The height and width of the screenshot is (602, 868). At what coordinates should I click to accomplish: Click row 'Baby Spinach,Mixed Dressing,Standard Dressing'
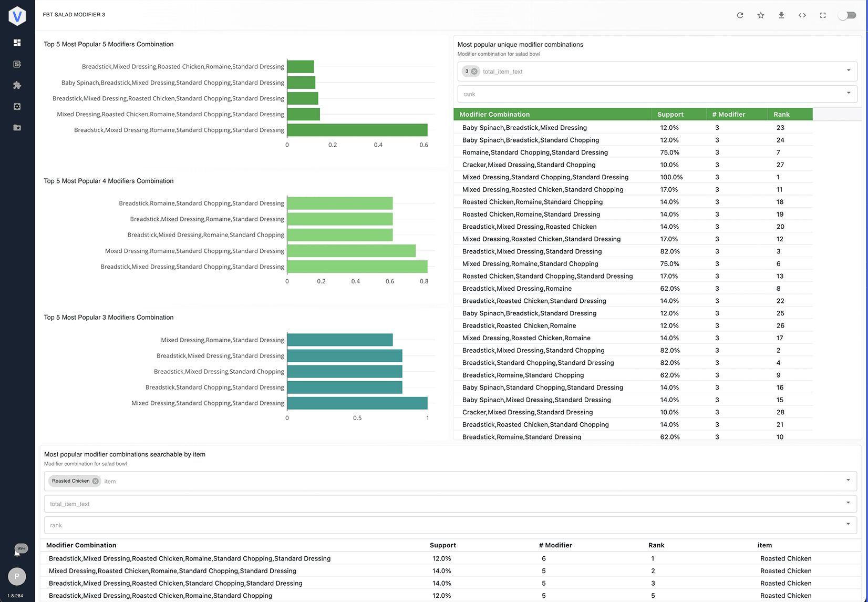pos(633,400)
